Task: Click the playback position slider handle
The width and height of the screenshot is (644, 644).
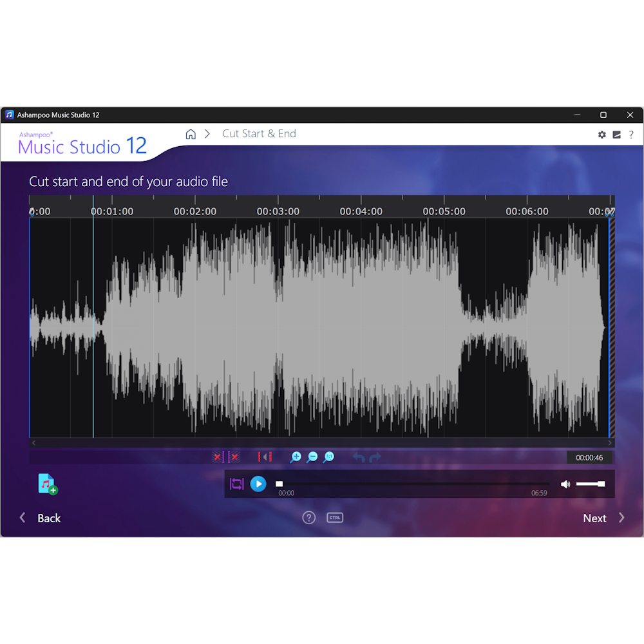Action: (x=279, y=484)
